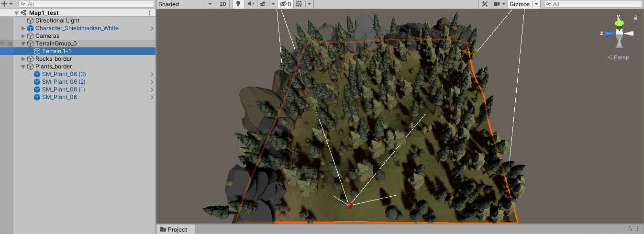Expand the Rocks_border foldout arrow
The height and width of the screenshot is (234, 644).
point(23,59)
